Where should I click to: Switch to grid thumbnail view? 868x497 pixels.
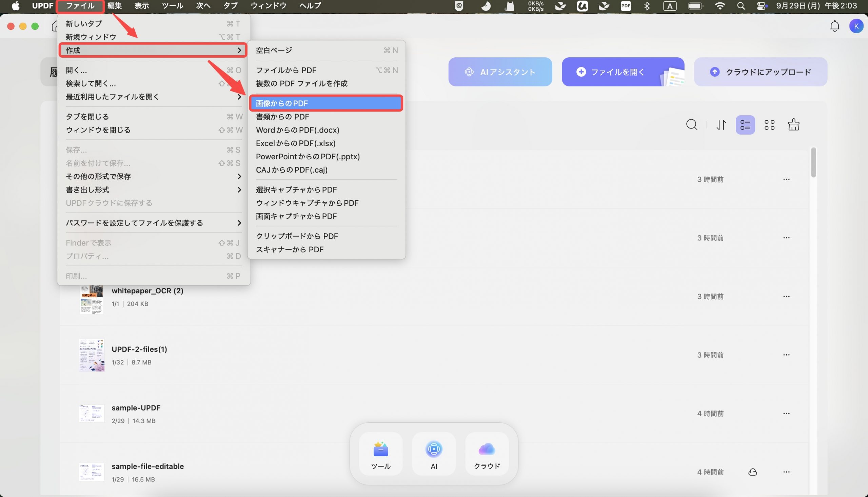point(769,125)
